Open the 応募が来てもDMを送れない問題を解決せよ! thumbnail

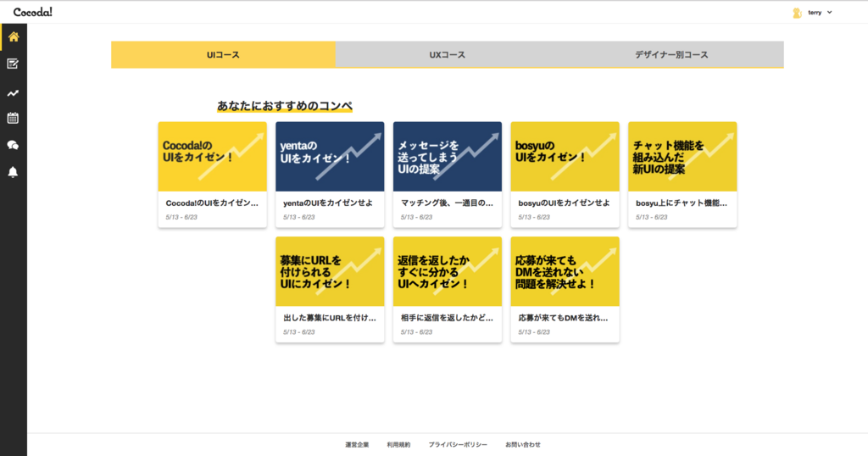pyautogui.click(x=565, y=272)
